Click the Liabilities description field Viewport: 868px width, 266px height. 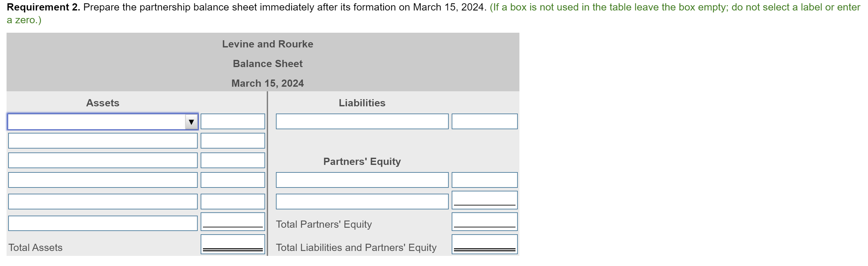(362, 122)
